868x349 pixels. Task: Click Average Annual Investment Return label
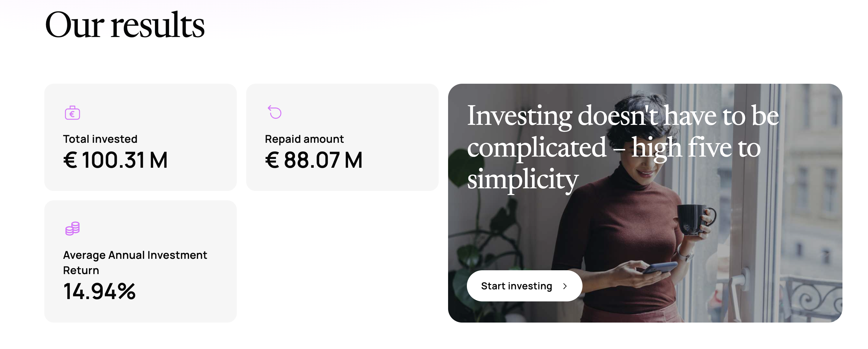click(x=135, y=262)
